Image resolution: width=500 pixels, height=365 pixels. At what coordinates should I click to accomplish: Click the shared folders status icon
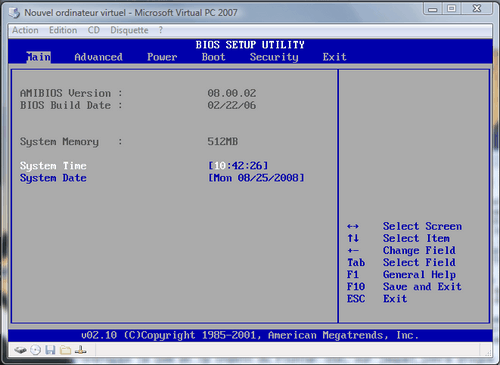pos(65,350)
